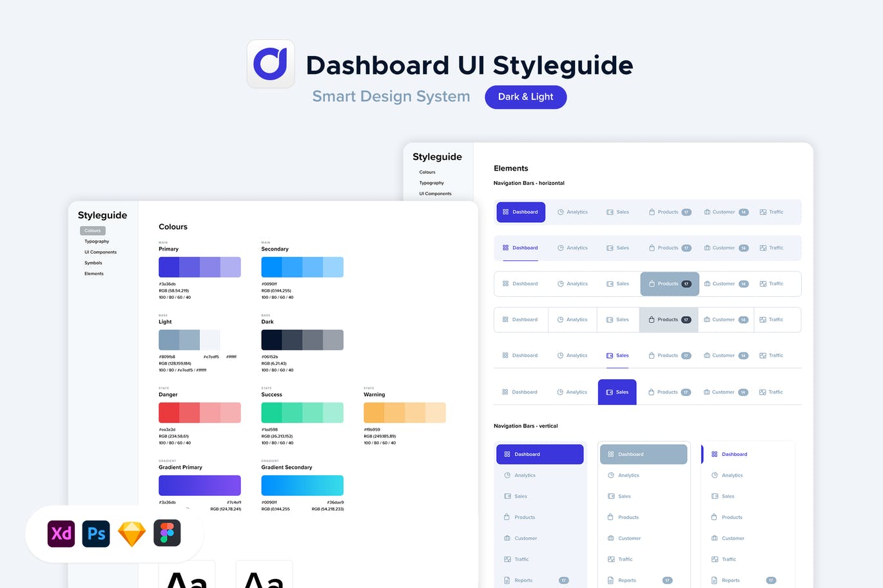883x588 pixels.
Task: Click Customer icon in the grey-Dashboard vertical menu
Action: (x=611, y=538)
